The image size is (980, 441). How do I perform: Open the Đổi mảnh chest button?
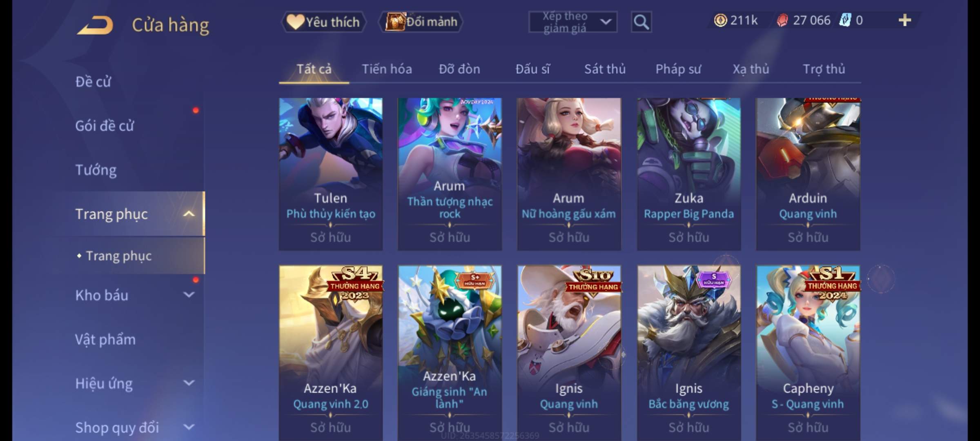click(x=421, y=22)
